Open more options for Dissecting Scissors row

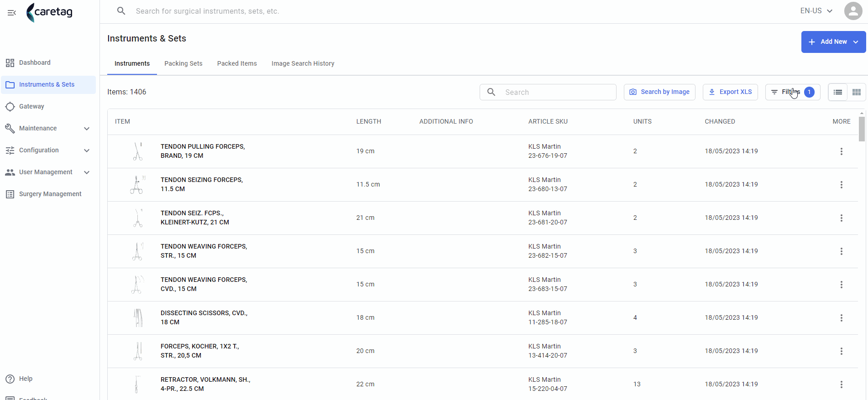pyautogui.click(x=842, y=318)
